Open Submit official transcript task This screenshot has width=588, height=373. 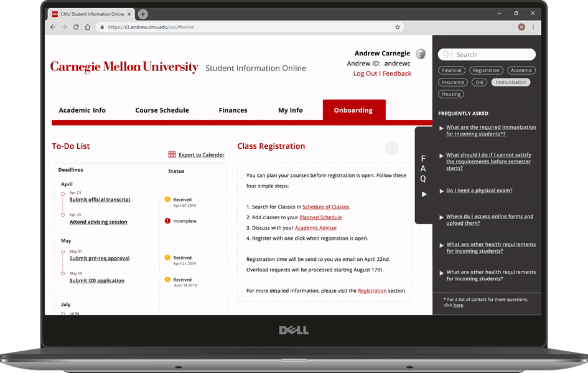click(x=100, y=200)
